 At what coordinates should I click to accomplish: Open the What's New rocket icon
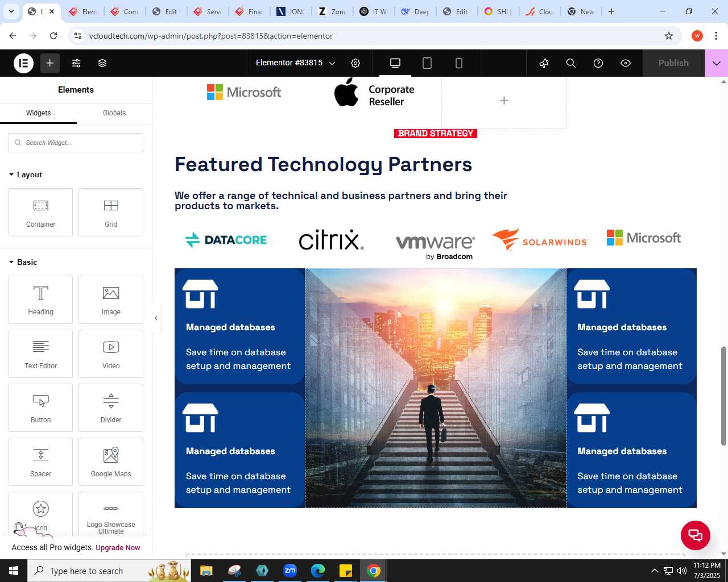544,63
